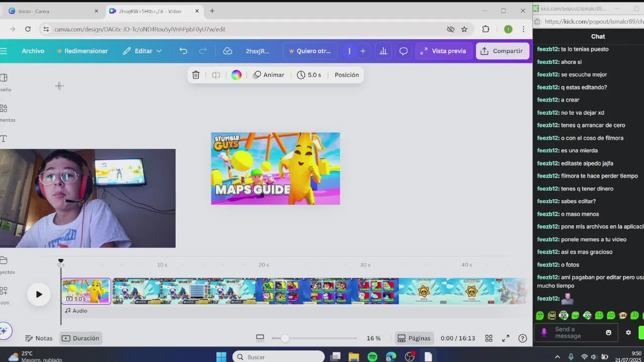
Task: Click the design title 2hsxjR...
Action: click(258, 51)
